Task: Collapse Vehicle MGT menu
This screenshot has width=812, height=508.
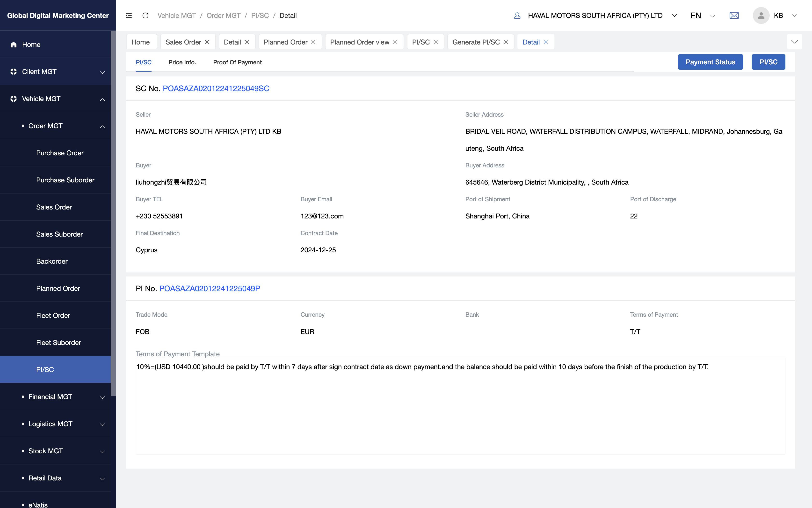Action: pyautogui.click(x=102, y=99)
